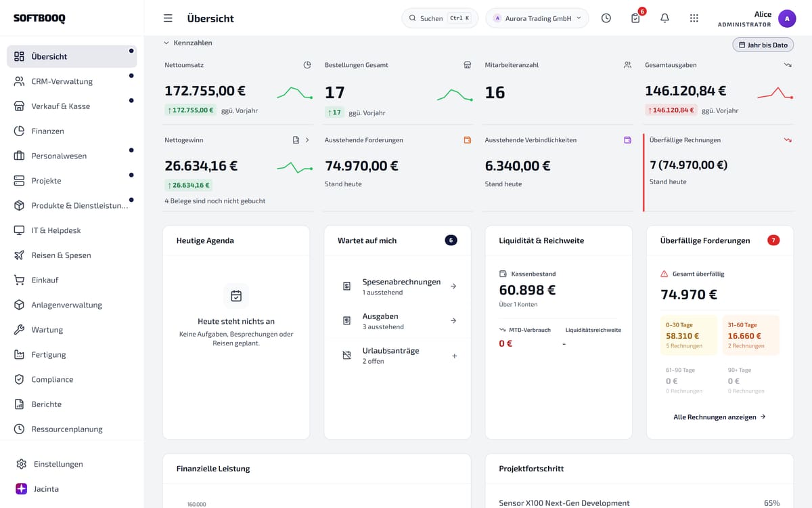Click the Einstellungen gear icon
The width and height of the screenshot is (812, 508).
(x=21, y=464)
